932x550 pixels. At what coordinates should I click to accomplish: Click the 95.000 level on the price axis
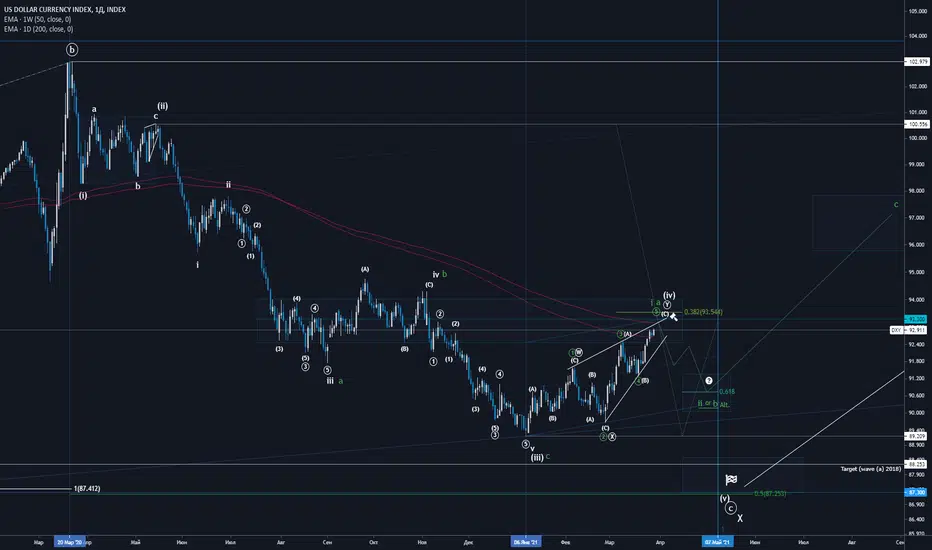pyautogui.click(x=918, y=272)
